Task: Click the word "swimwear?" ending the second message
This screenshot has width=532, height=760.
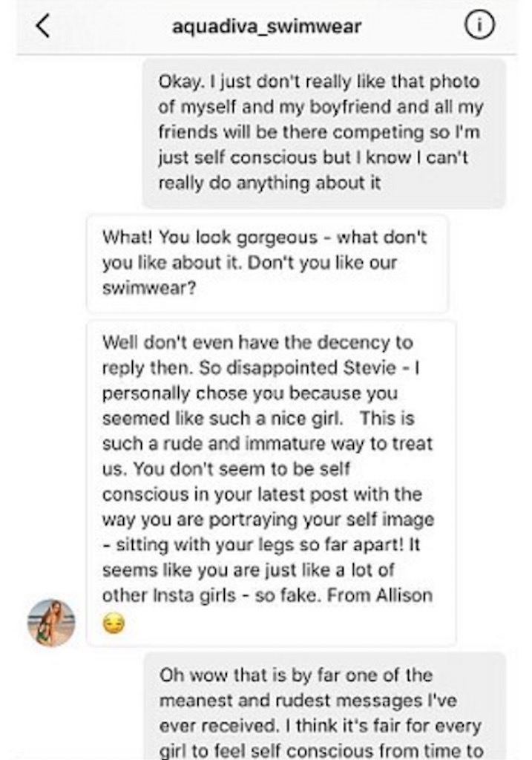Action: pyautogui.click(x=149, y=288)
